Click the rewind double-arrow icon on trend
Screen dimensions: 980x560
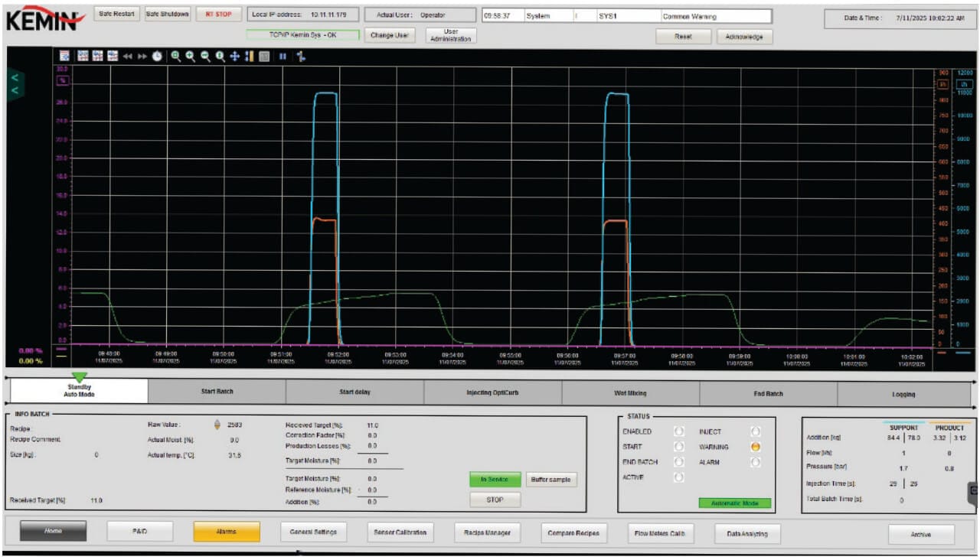click(127, 57)
